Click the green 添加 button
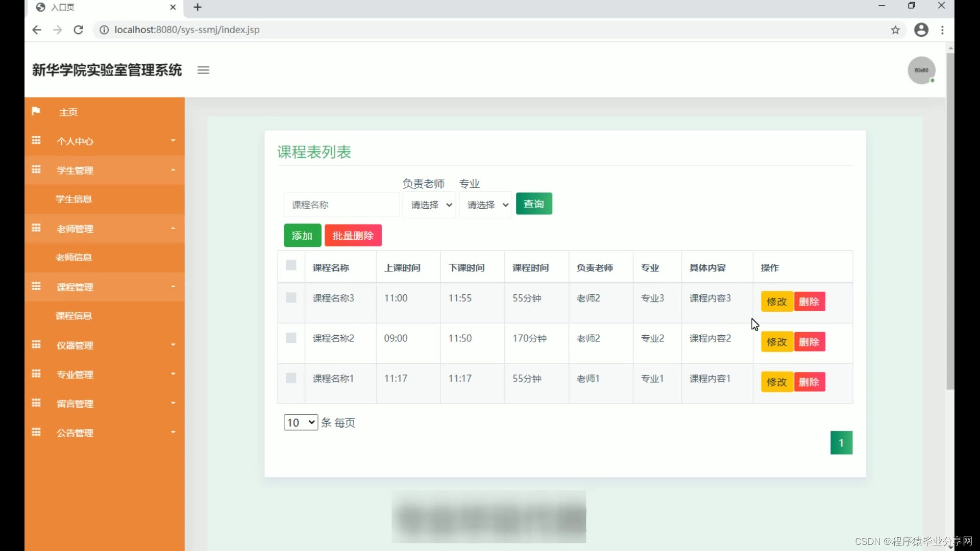 302,236
